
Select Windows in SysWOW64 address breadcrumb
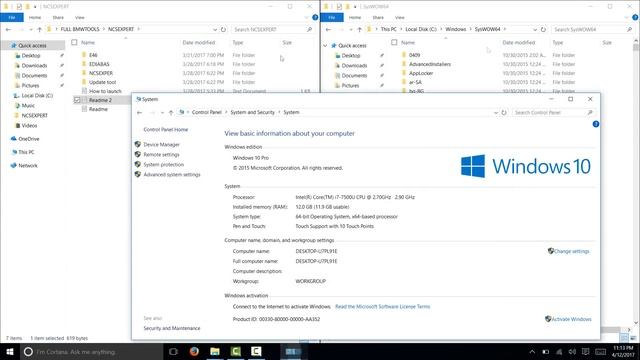click(x=456, y=29)
